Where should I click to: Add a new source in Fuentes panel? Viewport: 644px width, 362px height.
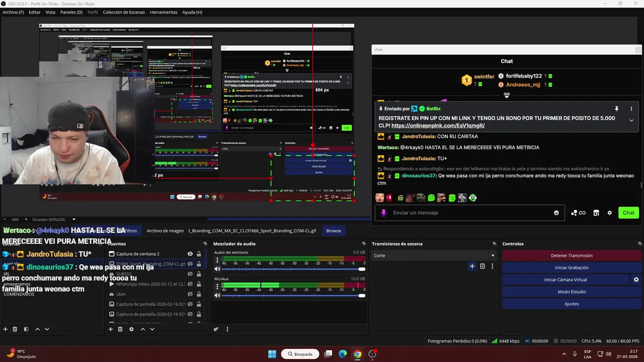click(111, 329)
